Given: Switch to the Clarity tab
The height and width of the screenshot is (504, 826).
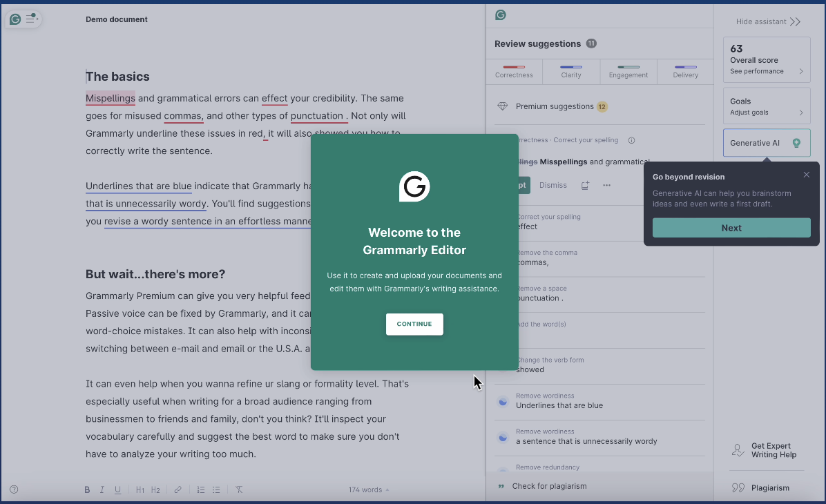Looking at the screenshot, I should [x=570, y=72].
